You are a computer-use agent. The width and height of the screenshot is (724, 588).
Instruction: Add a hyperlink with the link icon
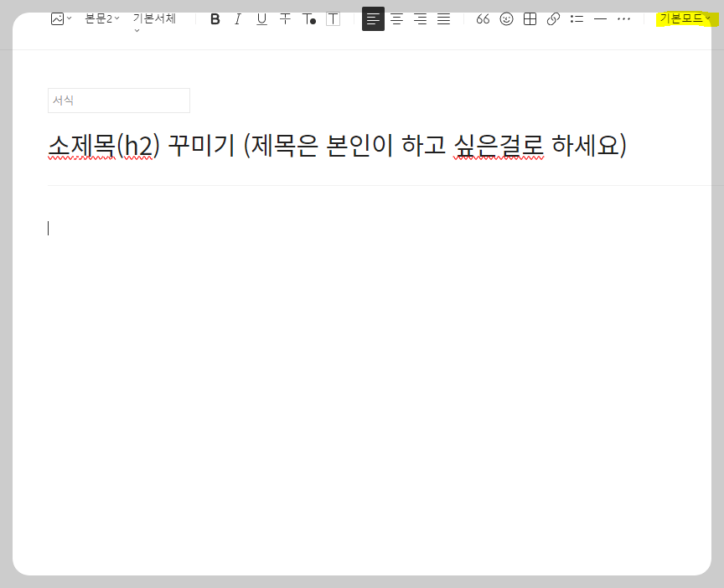click(553, 18)
